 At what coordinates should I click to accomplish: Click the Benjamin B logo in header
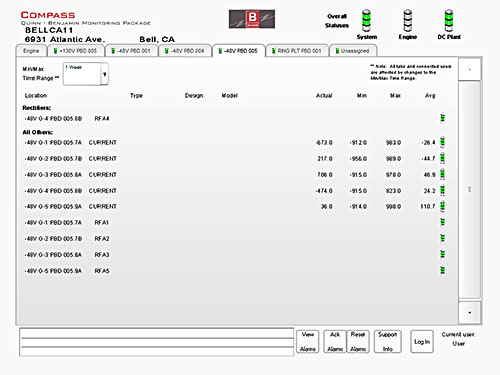tap(252, 19)
